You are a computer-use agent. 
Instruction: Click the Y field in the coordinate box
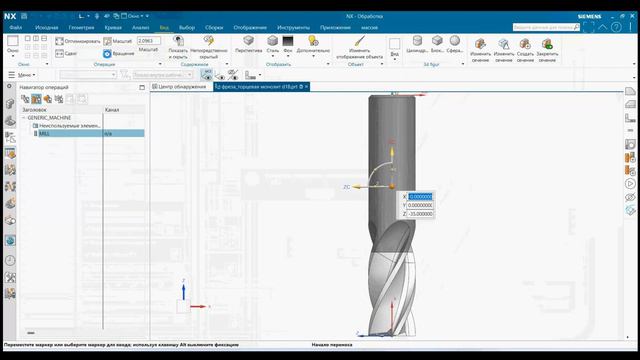pyautogui.click(x=420, y=205)
